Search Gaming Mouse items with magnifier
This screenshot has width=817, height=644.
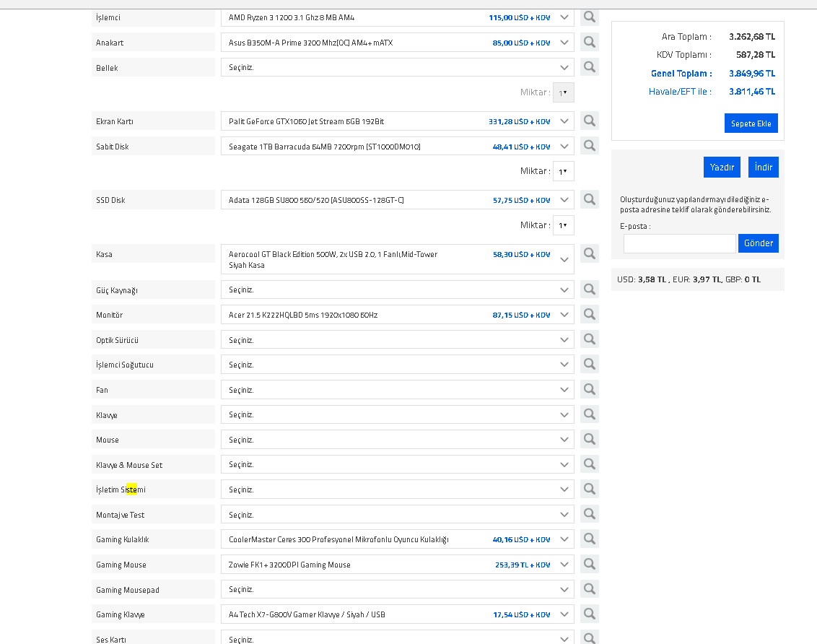tap(590, 564)
